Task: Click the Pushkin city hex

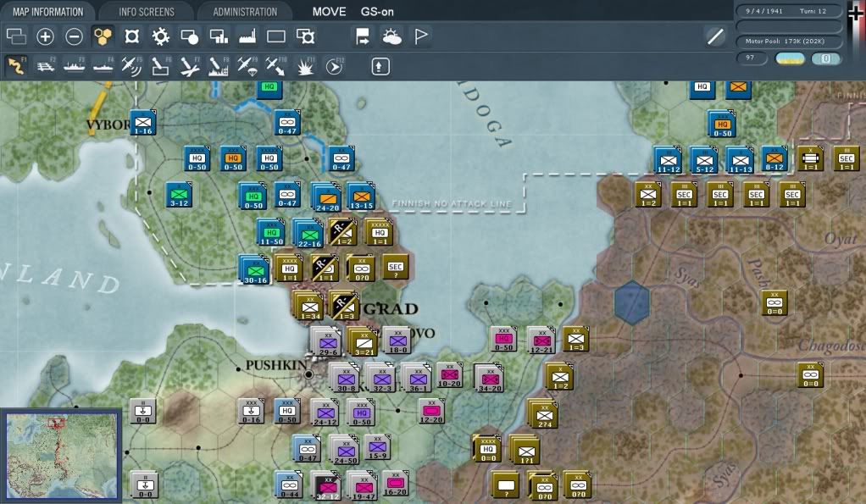Action: pos(309,375)
